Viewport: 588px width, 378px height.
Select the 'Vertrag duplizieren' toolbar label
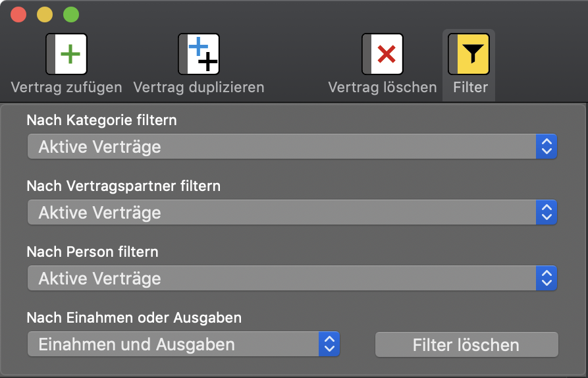point(199,88)
